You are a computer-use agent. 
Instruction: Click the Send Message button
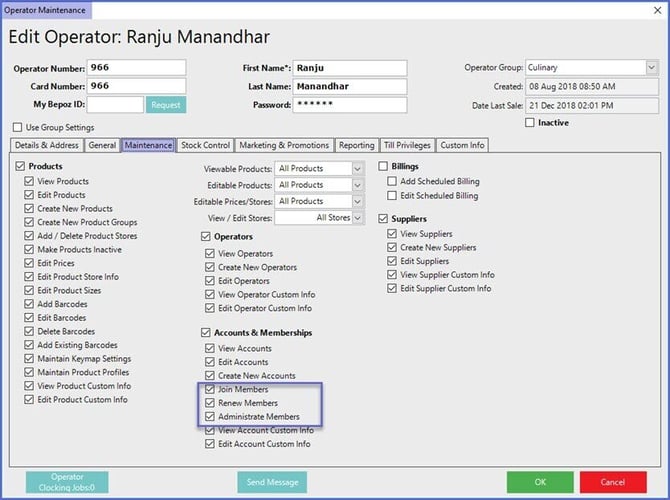point(272,482)
